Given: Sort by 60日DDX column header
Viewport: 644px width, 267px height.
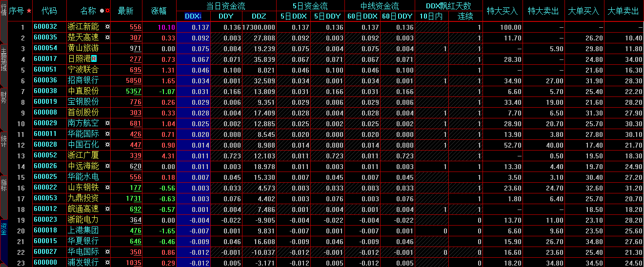Looking at the screenshot, I should pyautogui.click(x=362, y=16).
